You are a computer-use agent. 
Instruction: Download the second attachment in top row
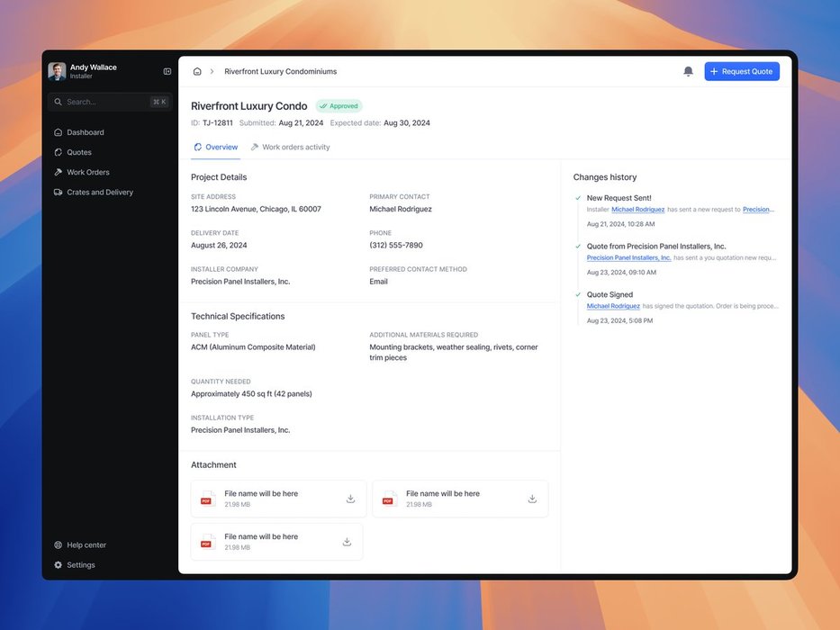tap(532, 499)
